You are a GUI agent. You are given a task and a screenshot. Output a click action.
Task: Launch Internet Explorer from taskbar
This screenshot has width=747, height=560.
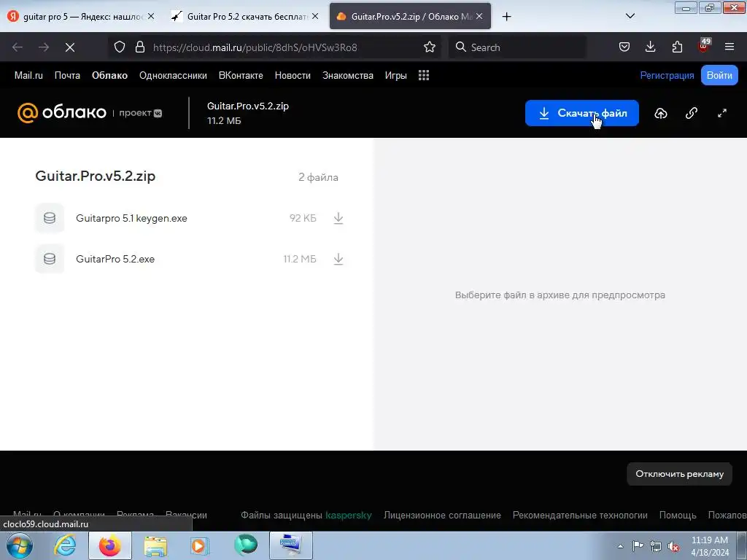65,545
